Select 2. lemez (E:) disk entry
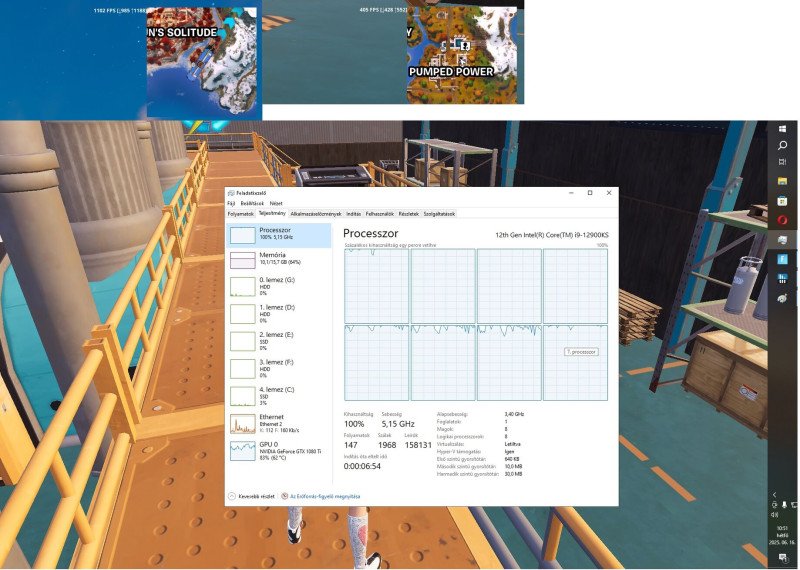This screenshot has width=800, height=570. (x=279, y=341)
